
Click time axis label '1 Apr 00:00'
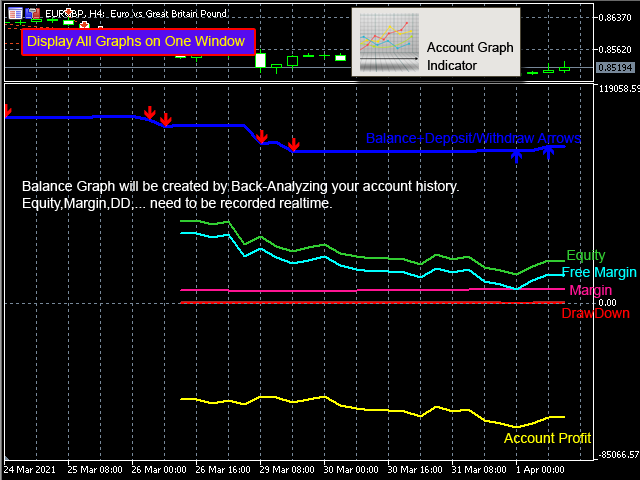point(540,469)
